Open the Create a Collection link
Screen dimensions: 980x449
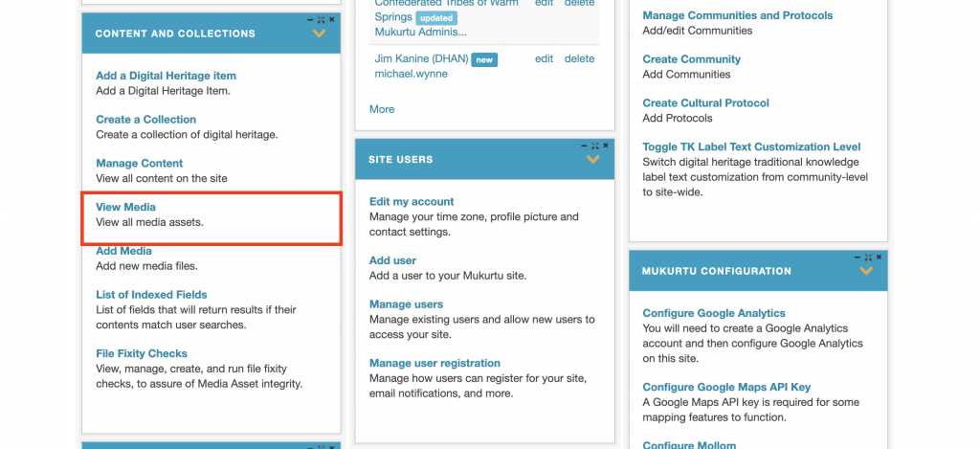(145, 120)
